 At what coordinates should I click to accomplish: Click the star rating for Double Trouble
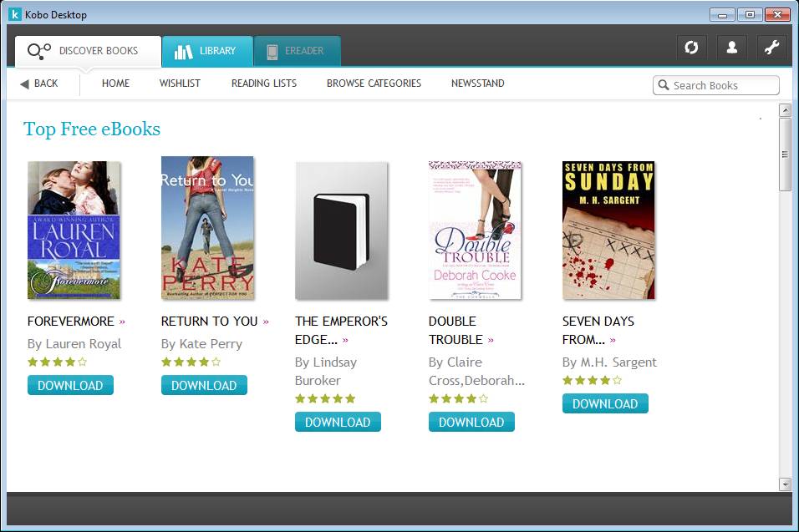[x=459, y=398]
